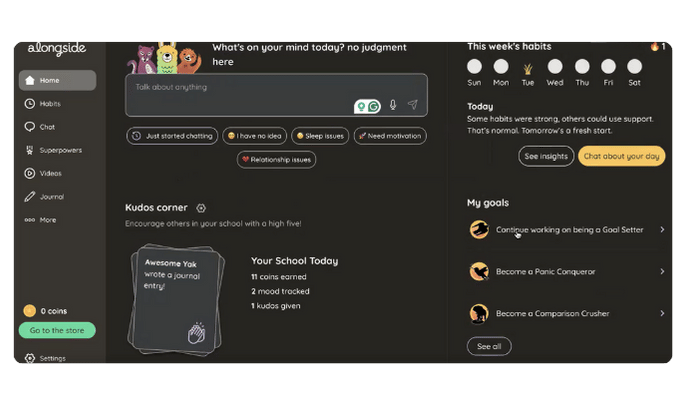Click the My goals heading

[x=488, y=203]
